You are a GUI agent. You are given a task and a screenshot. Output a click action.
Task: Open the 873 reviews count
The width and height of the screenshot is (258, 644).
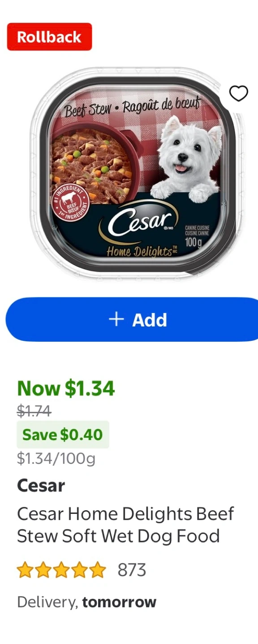tap(132, 570)
